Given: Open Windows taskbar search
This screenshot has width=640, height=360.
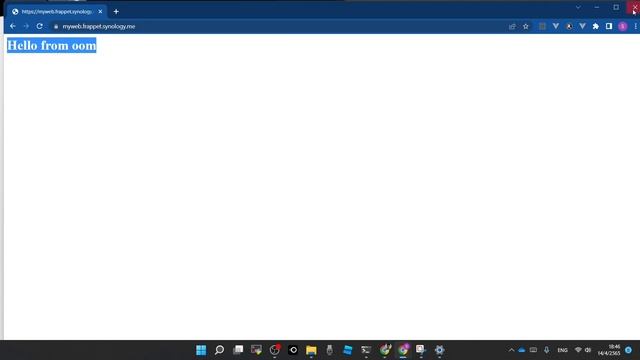Looking at the screenshot, I should point(220,350).
